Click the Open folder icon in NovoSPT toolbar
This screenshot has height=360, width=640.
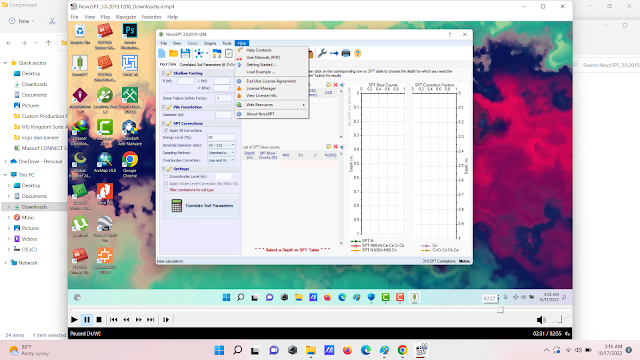(173, 53)
